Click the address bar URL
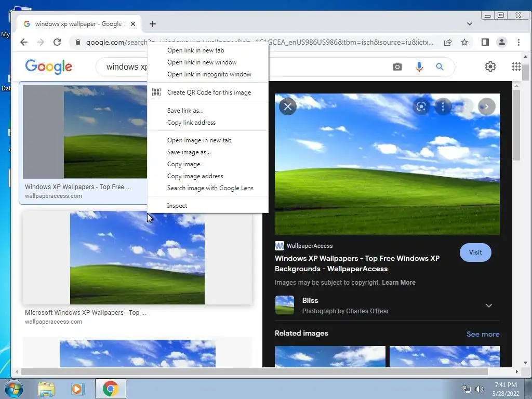Image resolution: width=532 pixels, height=399 pixels. [x=260, y=42]
